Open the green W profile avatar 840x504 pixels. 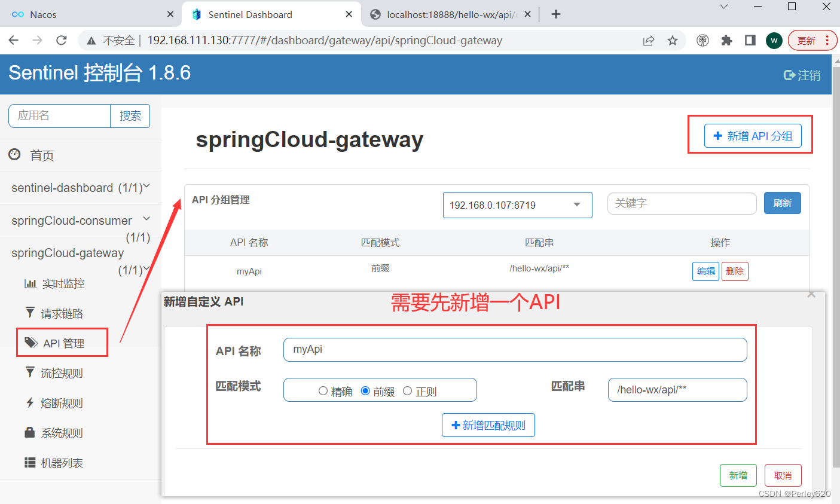(774, 41)
